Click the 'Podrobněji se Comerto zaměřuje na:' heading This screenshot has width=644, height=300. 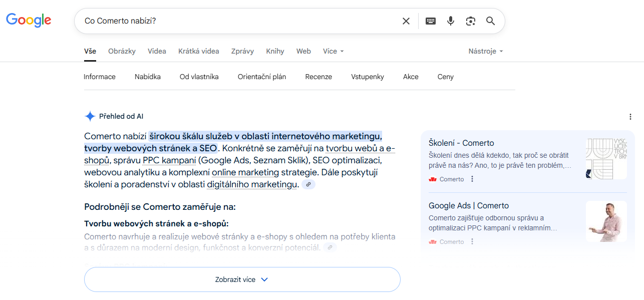(160, 207)
